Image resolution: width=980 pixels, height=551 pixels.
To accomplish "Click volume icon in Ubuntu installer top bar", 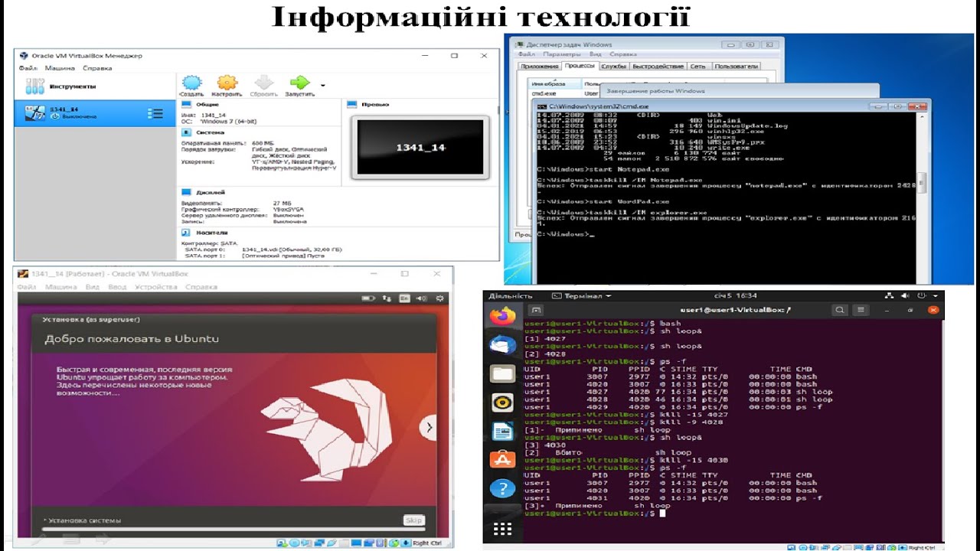I will pos(422,298).
